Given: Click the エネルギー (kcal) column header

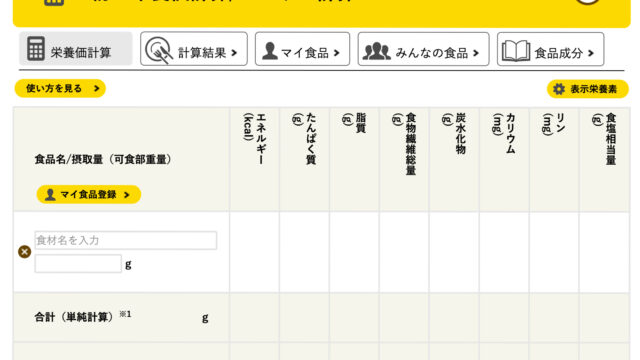Looking at the screenshot, I should click(254, 160).
